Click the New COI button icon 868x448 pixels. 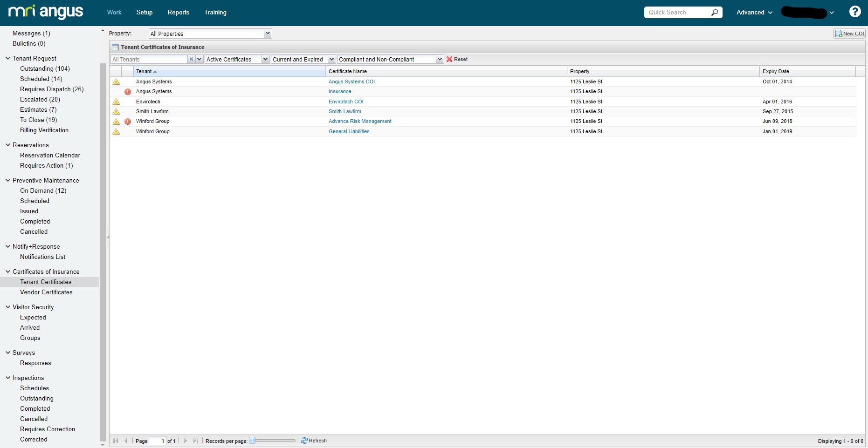[839, 34]
